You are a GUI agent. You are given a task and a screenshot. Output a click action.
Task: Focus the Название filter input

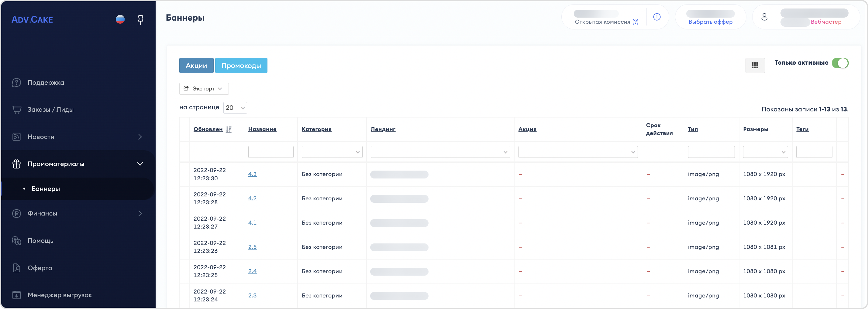click(270, 152)
